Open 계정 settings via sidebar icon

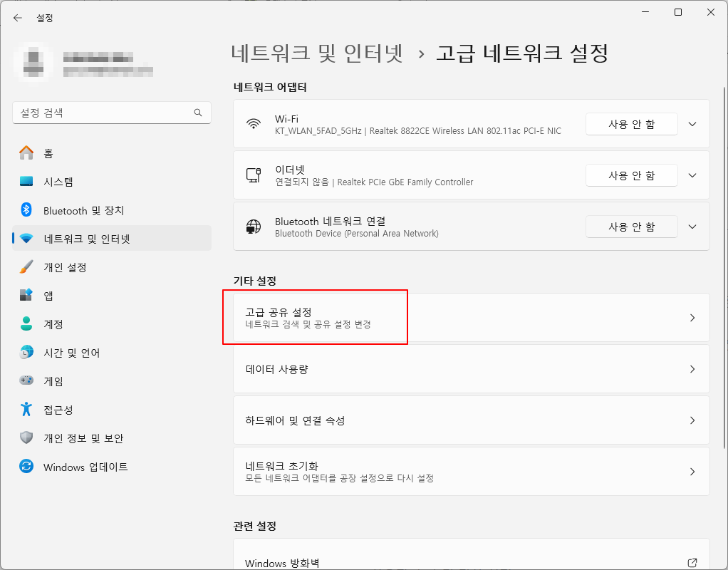[29, 323]
